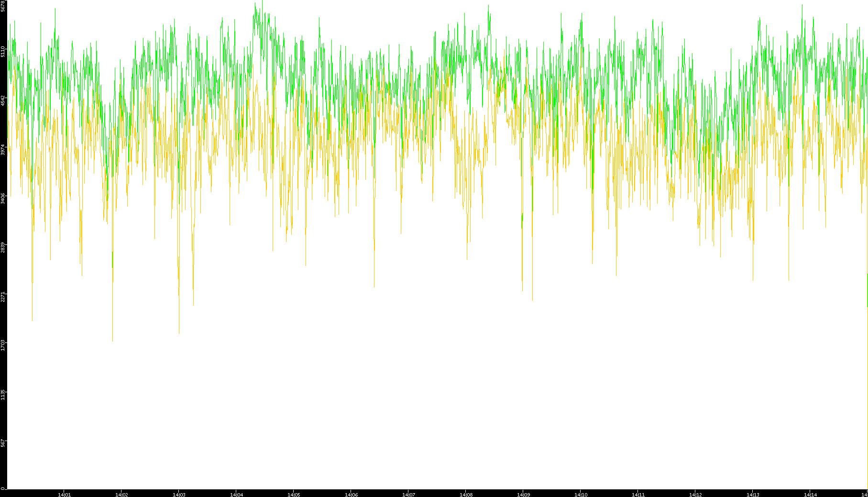Click the 1703 y-axis label

pyautogui.click(x=3, y=345)
